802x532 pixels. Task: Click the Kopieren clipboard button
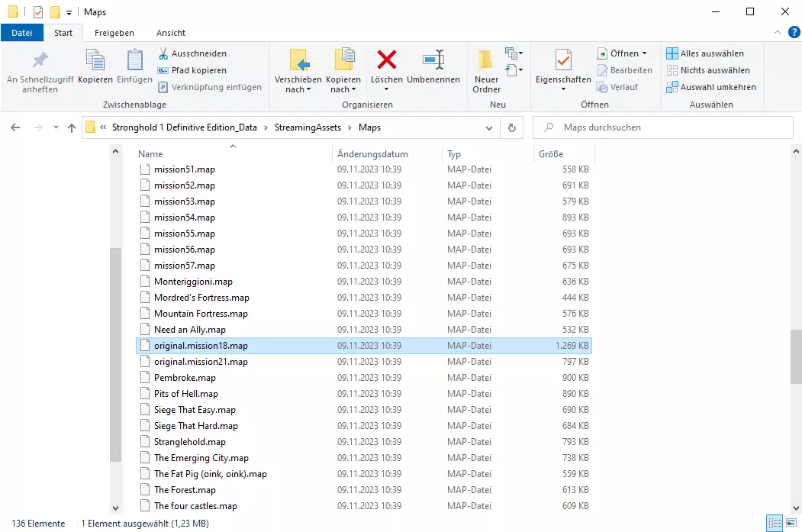pyautogui.click(x=95, y=66)
